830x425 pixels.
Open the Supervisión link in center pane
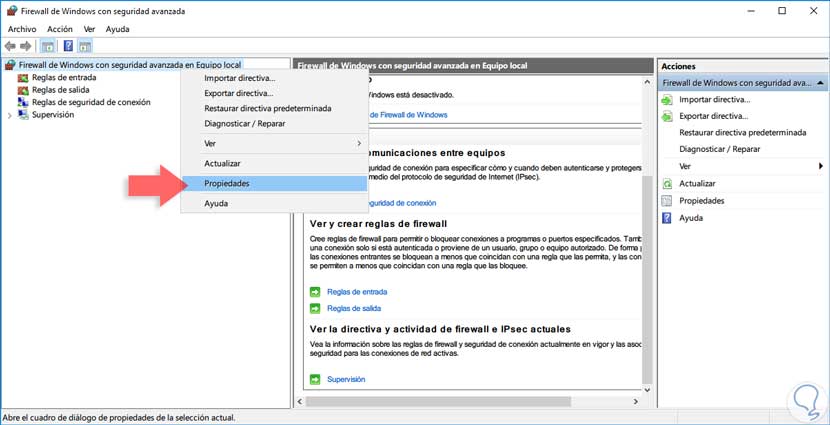tap(346, 379)
